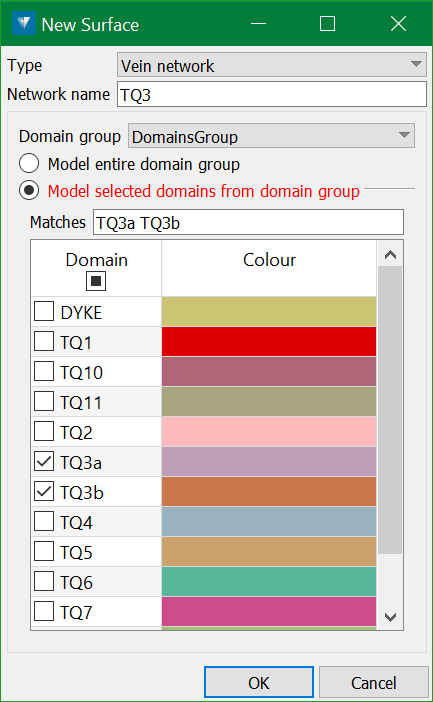Click the Cancel button
The image size is (433, 702).
pyautogui.click(x=373, y=683)
